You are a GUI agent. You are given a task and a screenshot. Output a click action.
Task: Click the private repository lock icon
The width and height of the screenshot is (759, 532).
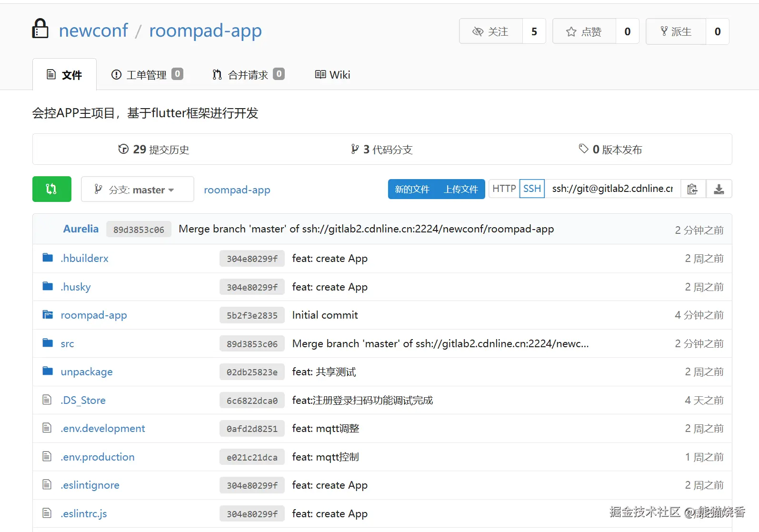point(40,29)
